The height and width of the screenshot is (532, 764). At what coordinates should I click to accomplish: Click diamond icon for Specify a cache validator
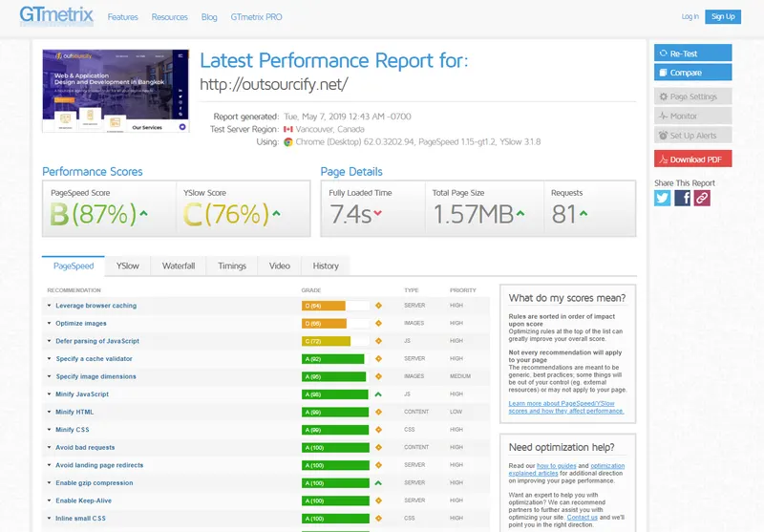[378, 358]
